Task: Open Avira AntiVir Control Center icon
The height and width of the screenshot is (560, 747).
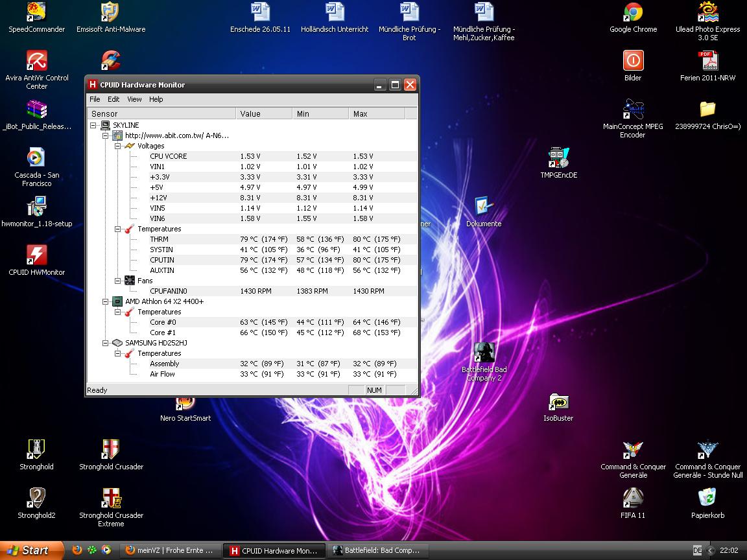Action: pos(36,62)
